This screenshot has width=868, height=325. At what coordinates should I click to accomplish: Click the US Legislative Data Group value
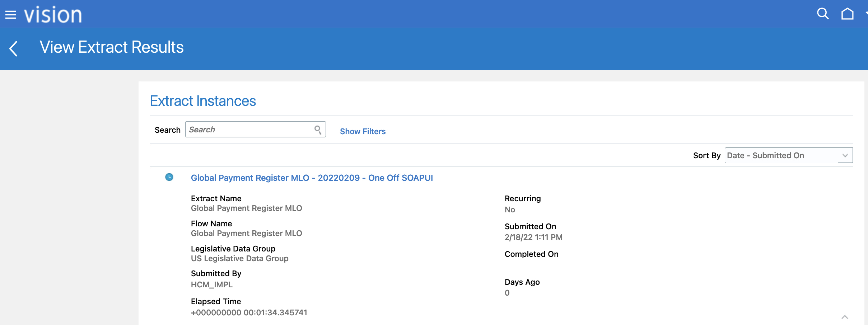tap(239, 258)
